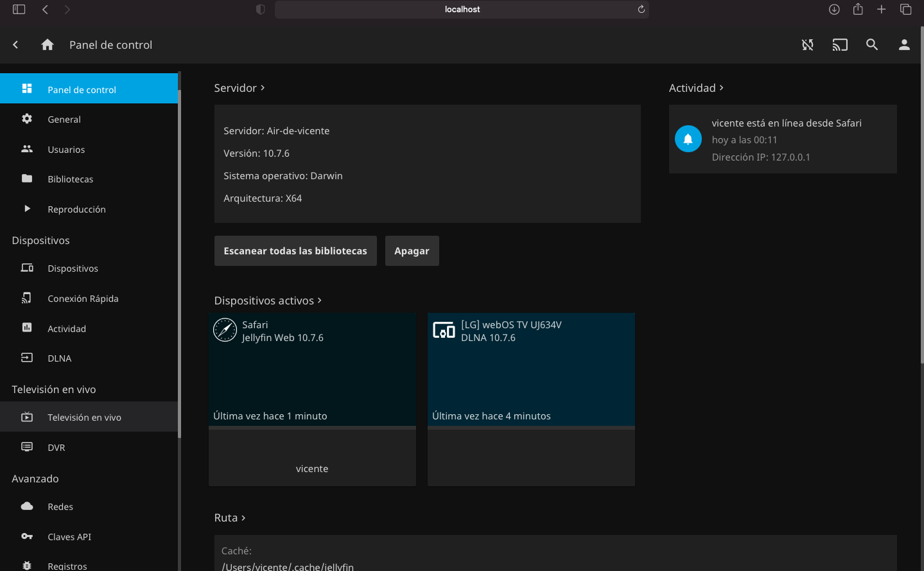Open the SyncPlay icon in header
Screen dimensions: 924x571
[807, 45]
